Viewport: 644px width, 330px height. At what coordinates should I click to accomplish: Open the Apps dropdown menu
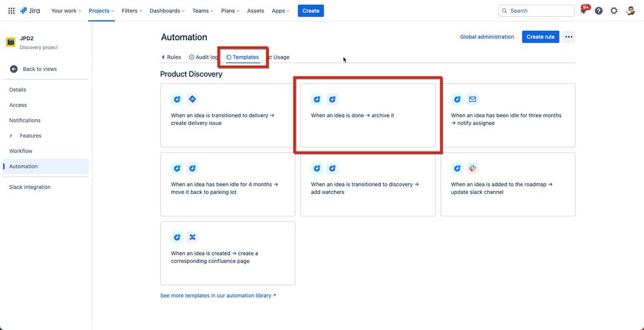[280, 11]
